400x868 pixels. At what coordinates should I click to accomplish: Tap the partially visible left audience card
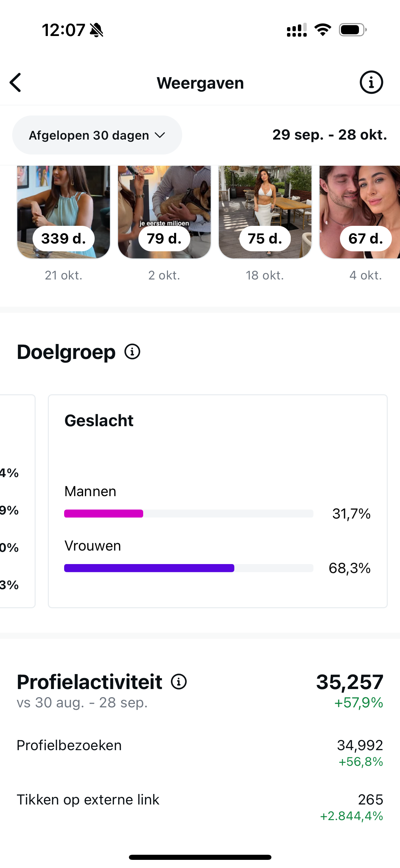point(17,501)
